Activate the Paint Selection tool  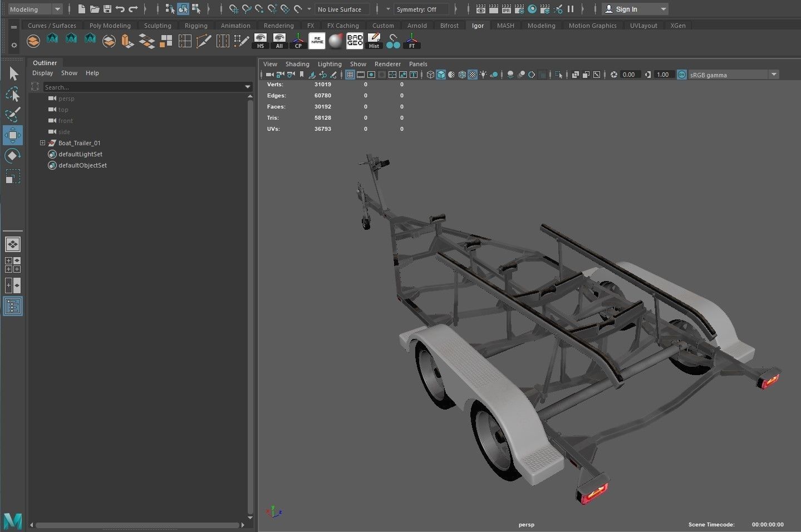click(13, 115)
